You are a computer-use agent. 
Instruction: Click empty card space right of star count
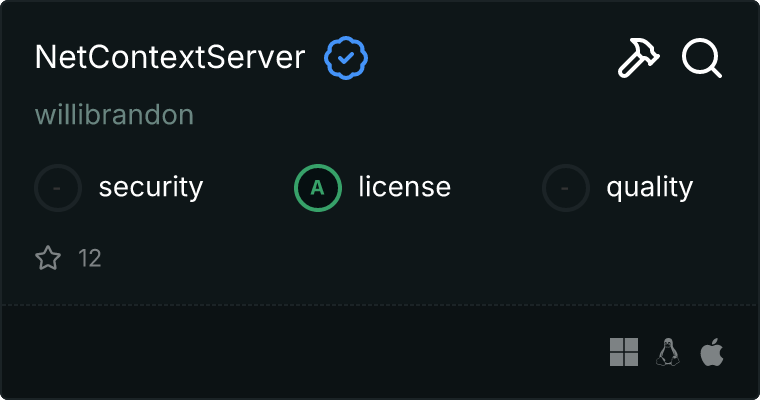400,259
